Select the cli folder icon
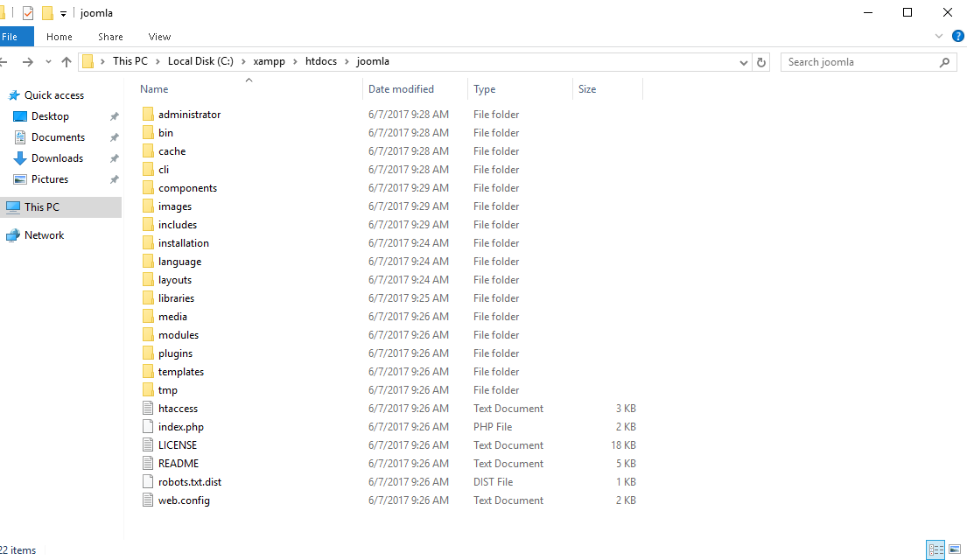967x560 pixels. 148,170
